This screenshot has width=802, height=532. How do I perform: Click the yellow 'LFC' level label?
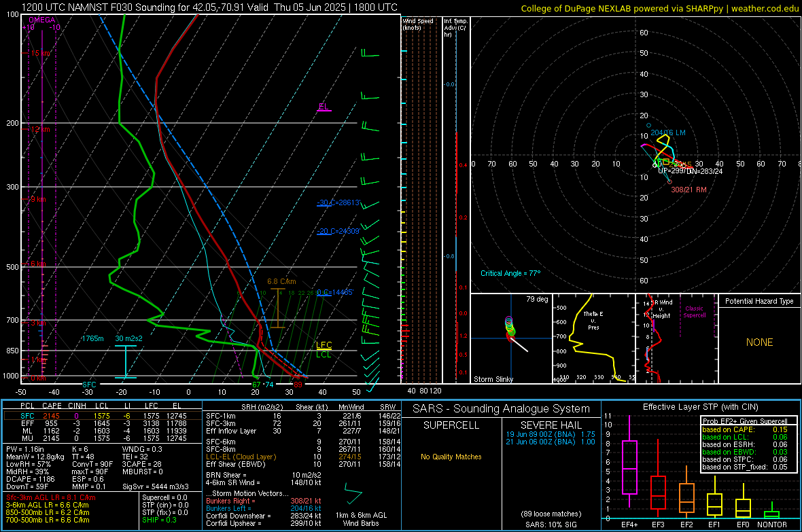pyautogui.click(x=324, y=345)
